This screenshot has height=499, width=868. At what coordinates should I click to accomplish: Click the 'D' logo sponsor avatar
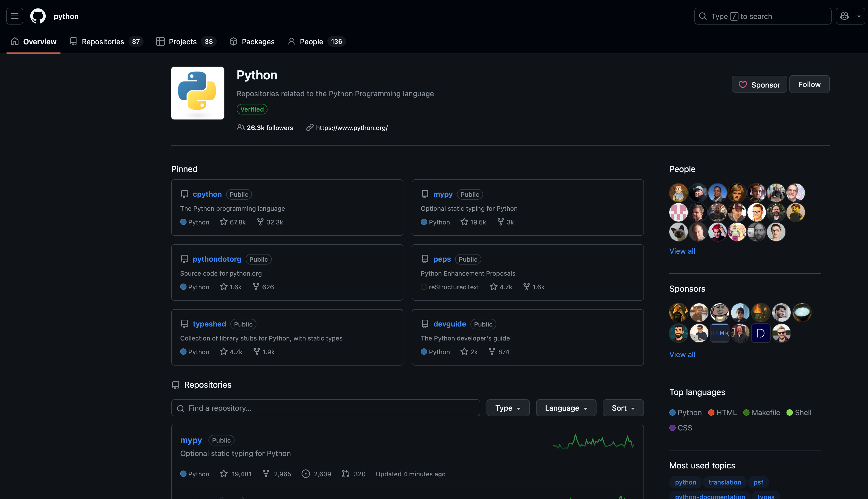(x=761, y=333)
